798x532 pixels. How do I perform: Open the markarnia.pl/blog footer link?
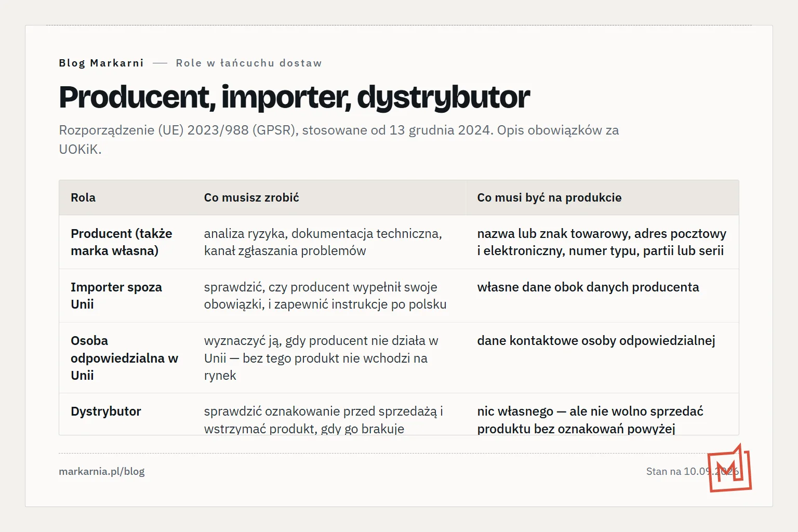click(x=102, y=471)
